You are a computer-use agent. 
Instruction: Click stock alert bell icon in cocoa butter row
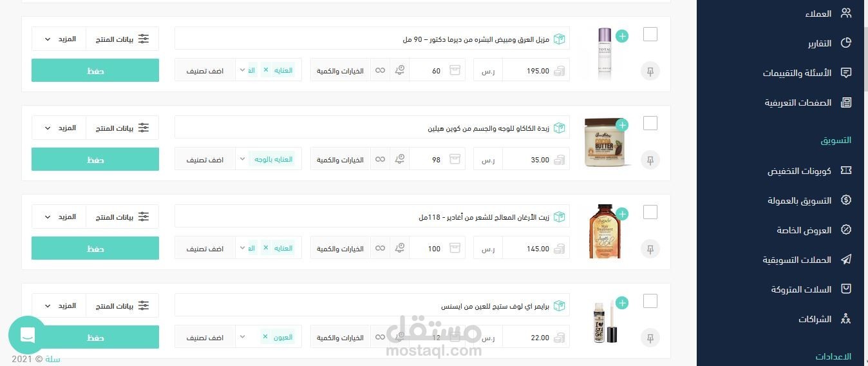[400, 160]
